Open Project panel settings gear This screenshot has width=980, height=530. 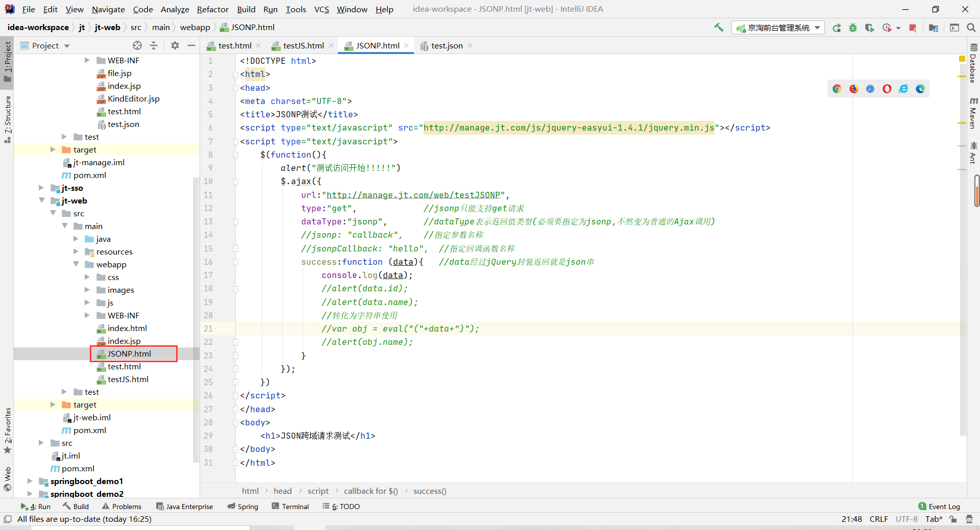click(175, 45)
